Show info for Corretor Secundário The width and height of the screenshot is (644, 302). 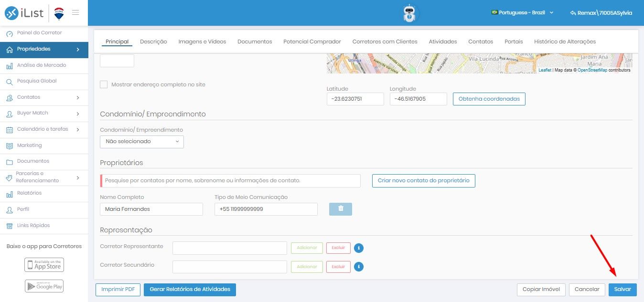pyautogui.click(x=359, y=267)
